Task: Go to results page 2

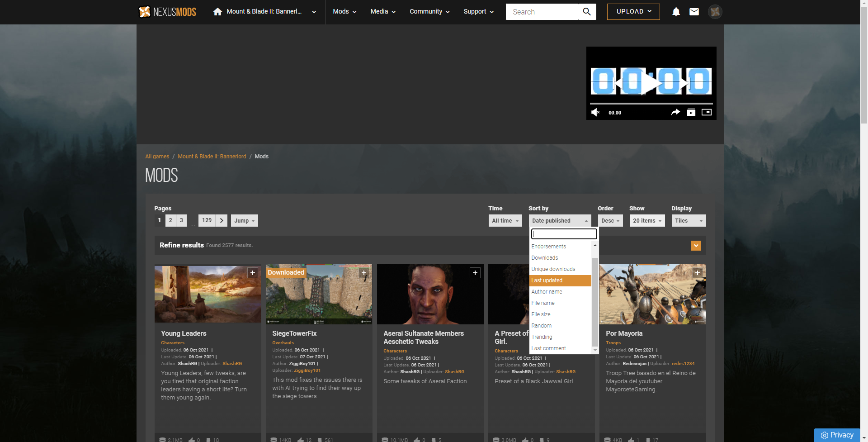Action: tap(170, 220)
